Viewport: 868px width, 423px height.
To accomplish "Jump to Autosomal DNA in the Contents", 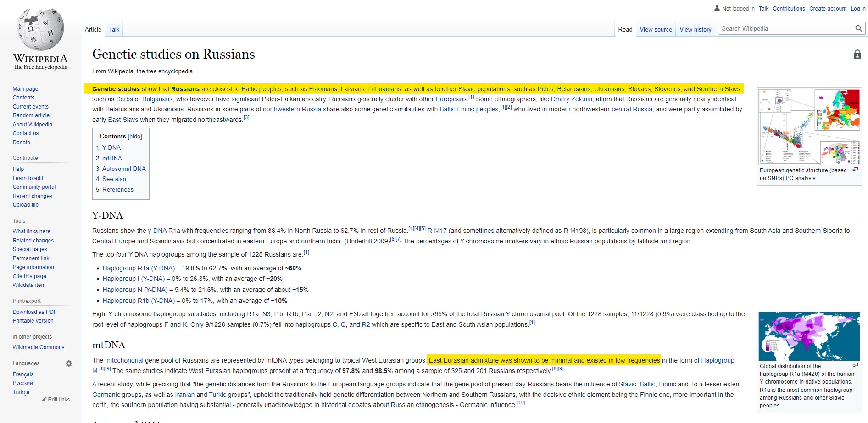I will (x=124, y=169).
